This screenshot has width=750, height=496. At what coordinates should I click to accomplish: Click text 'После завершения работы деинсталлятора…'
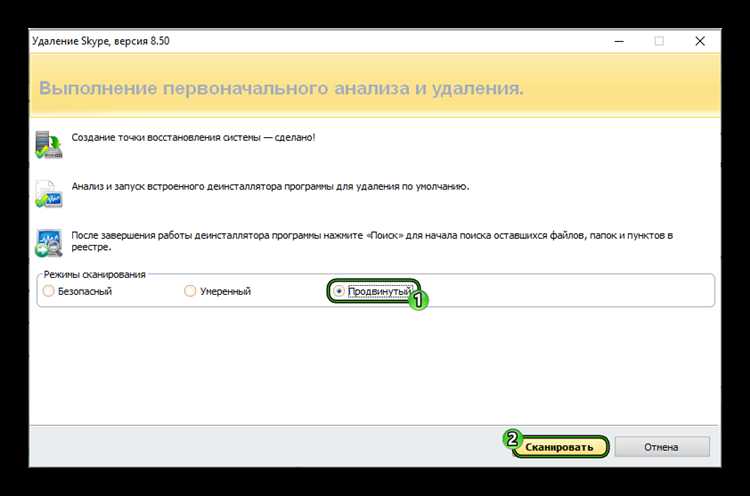(x=372, y=241)
